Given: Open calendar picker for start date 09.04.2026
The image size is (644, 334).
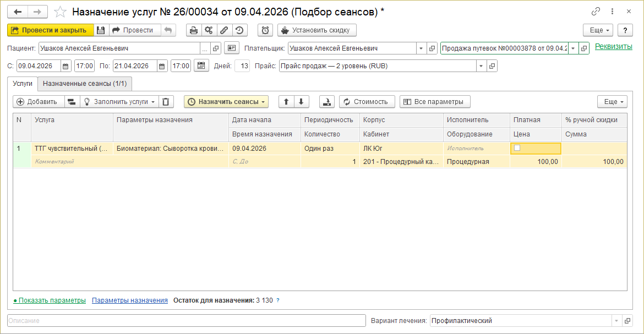Looking at the screenshot, I should tap(66, 66).
